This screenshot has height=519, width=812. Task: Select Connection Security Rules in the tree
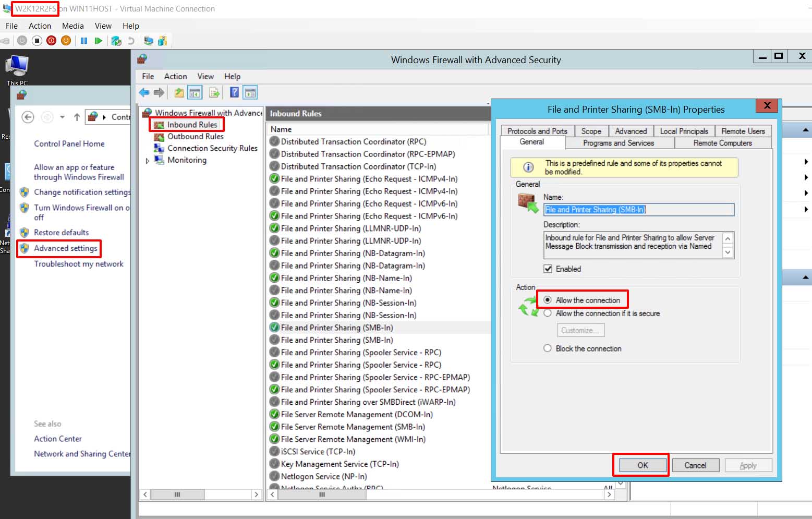click(x=212, y=149)
